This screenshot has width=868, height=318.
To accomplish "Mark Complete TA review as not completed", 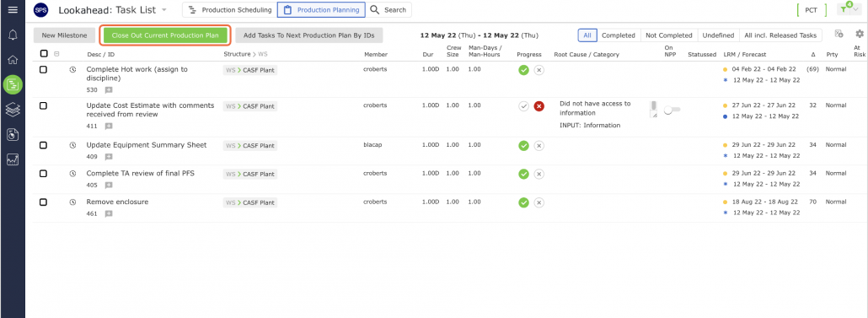I will tap(539, 174).
